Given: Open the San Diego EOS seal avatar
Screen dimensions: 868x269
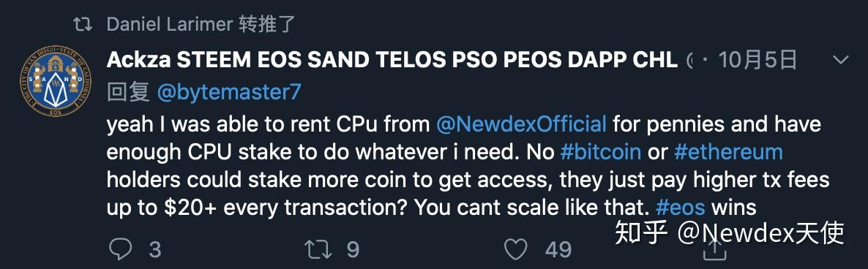Looking at the screenshot, I should tap(56, 80).
